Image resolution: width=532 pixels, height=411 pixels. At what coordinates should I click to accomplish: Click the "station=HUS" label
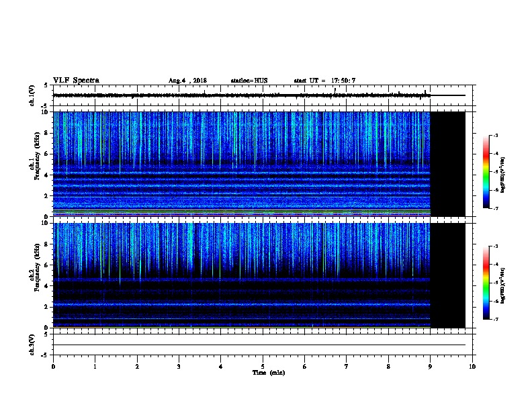pos(249,81)
